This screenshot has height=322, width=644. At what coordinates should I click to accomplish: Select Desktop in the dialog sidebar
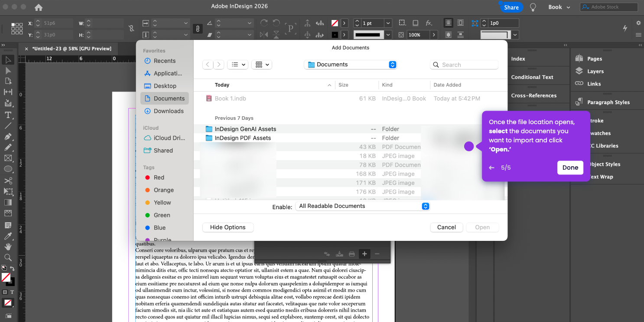tap(164, 86)
